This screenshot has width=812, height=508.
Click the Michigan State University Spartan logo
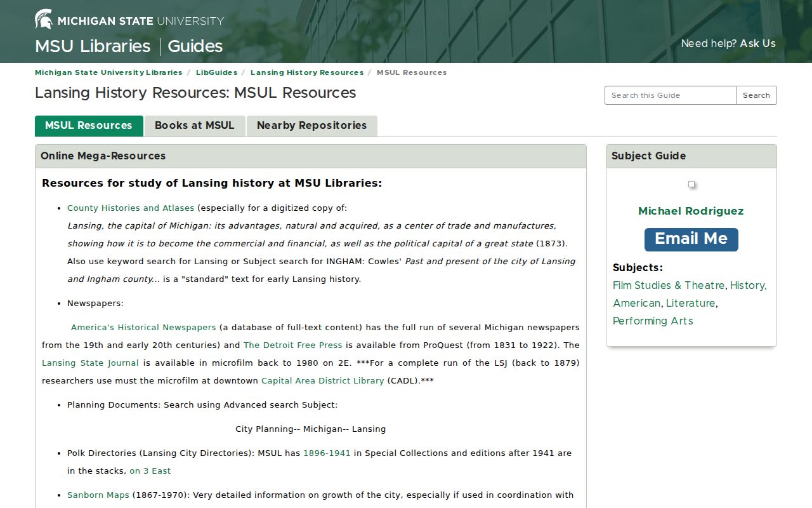coord(129,20)
